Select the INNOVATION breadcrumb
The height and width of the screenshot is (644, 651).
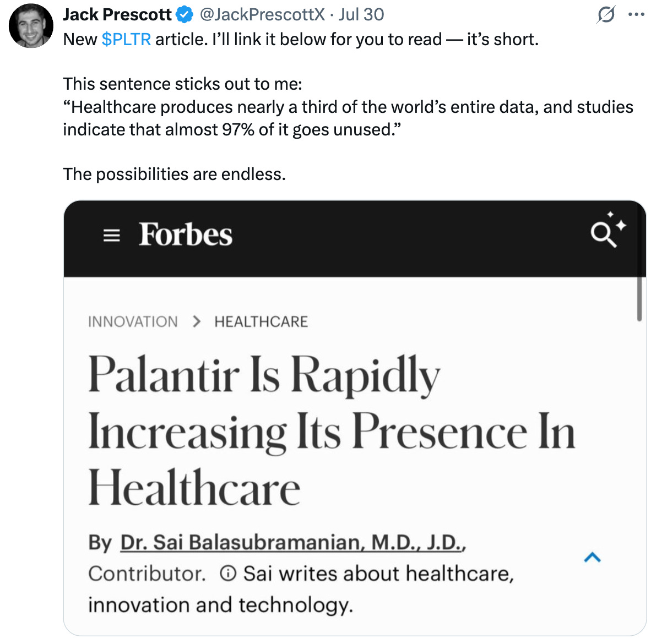pos(133,321)
